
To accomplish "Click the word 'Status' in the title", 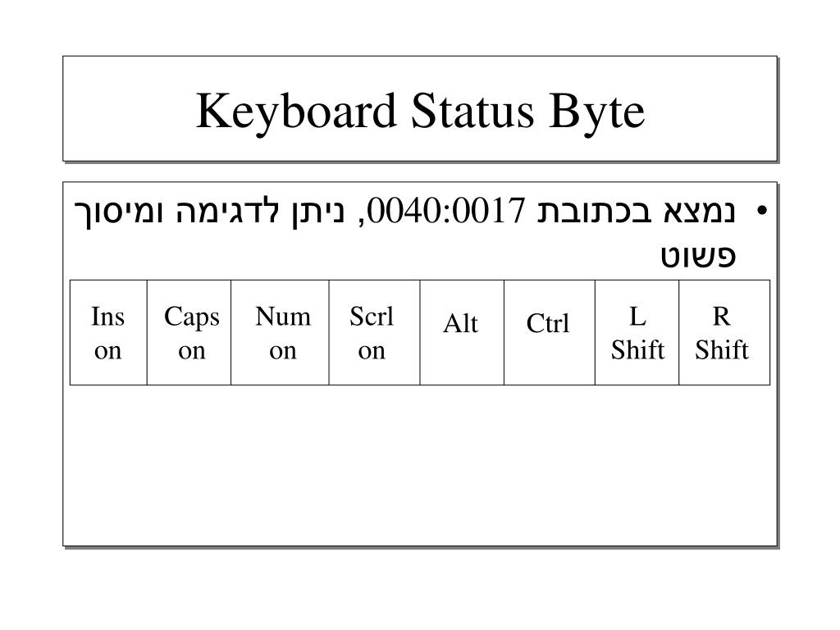I will tap(472, 111).
